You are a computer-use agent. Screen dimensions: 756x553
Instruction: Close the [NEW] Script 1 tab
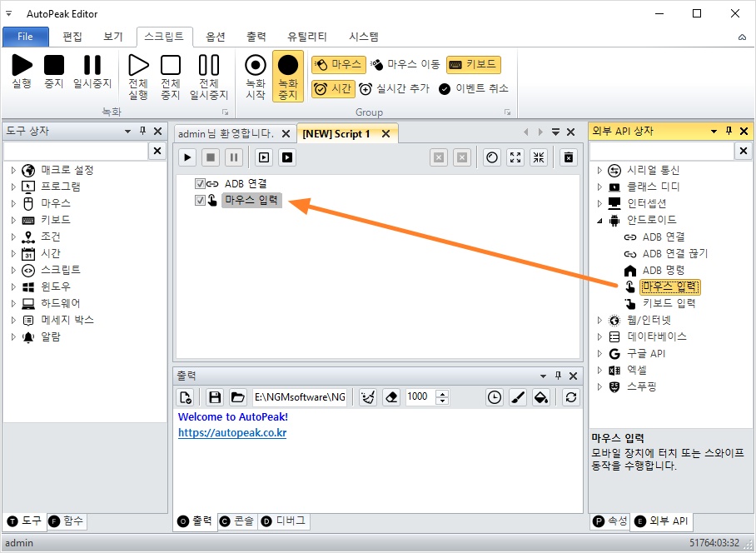click(385, 134)
